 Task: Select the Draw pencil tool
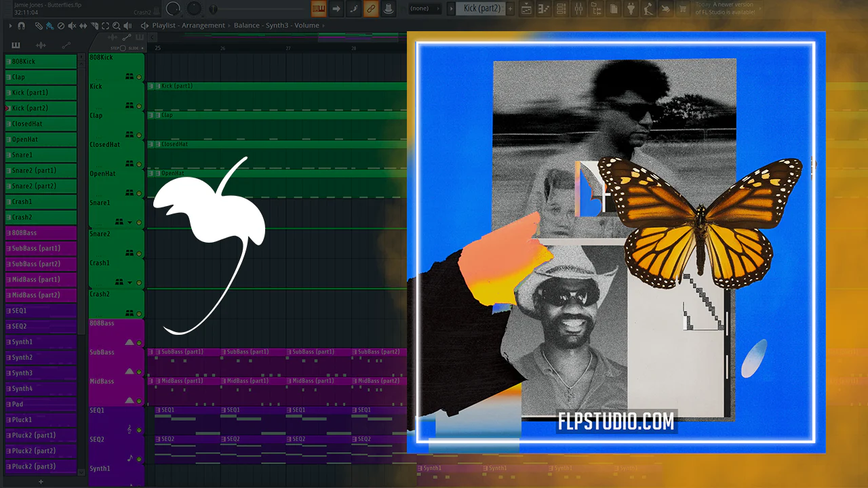coord(39,26)
